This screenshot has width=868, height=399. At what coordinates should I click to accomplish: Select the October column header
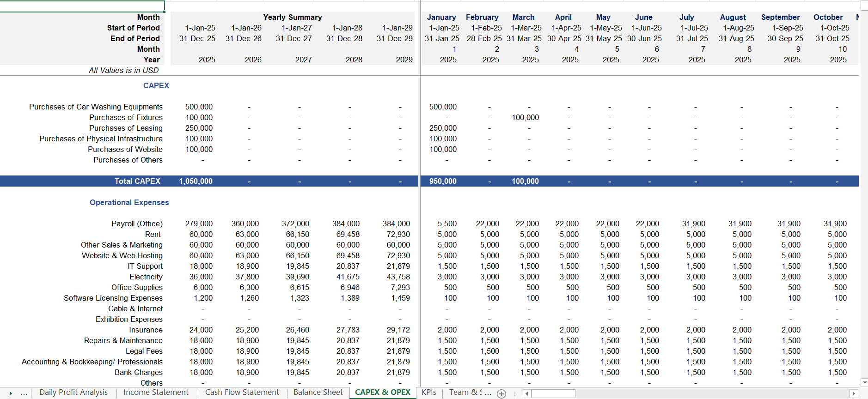coord(828,17)
